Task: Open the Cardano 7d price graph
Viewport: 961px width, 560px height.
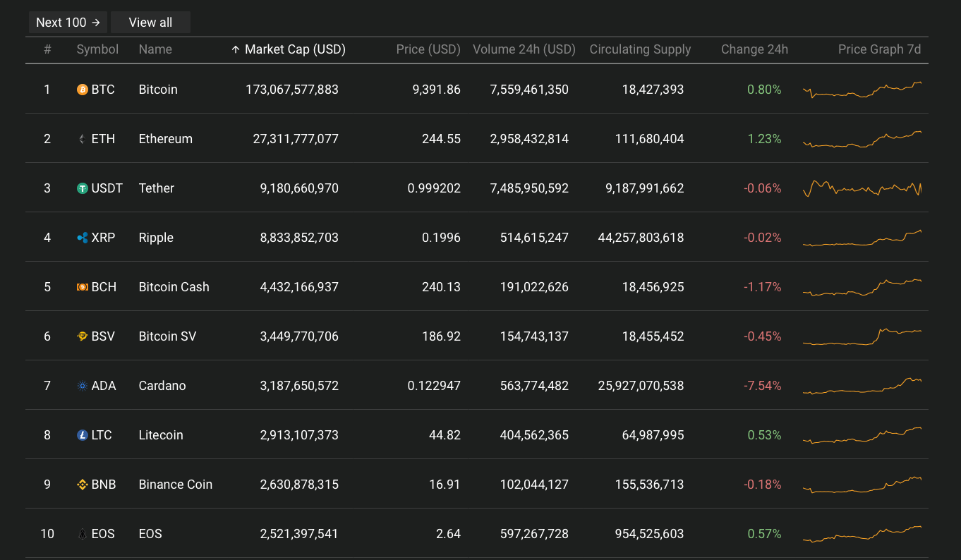Action: (x=862, y=386)
